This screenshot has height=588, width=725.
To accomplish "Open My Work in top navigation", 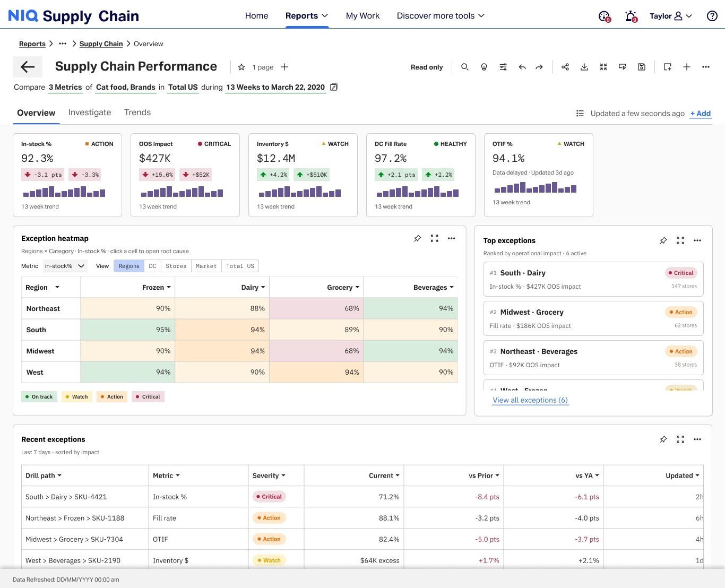I will tap(362, 16).
